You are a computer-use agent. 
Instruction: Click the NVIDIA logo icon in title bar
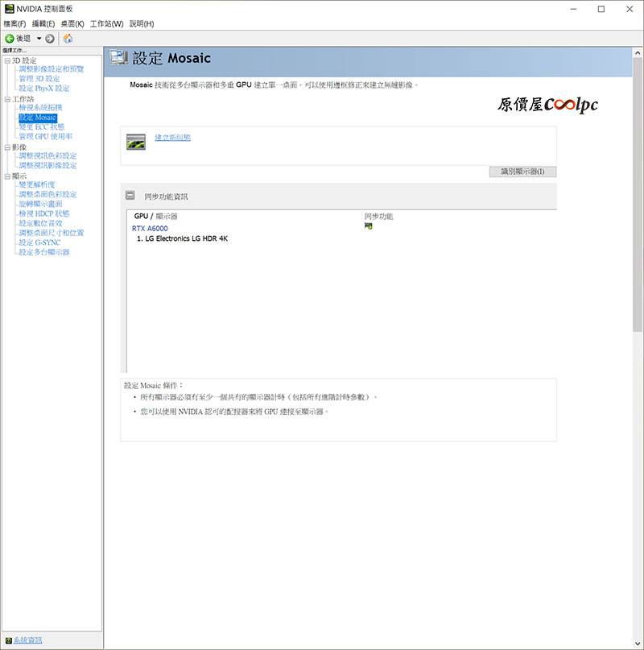point(9,9)
